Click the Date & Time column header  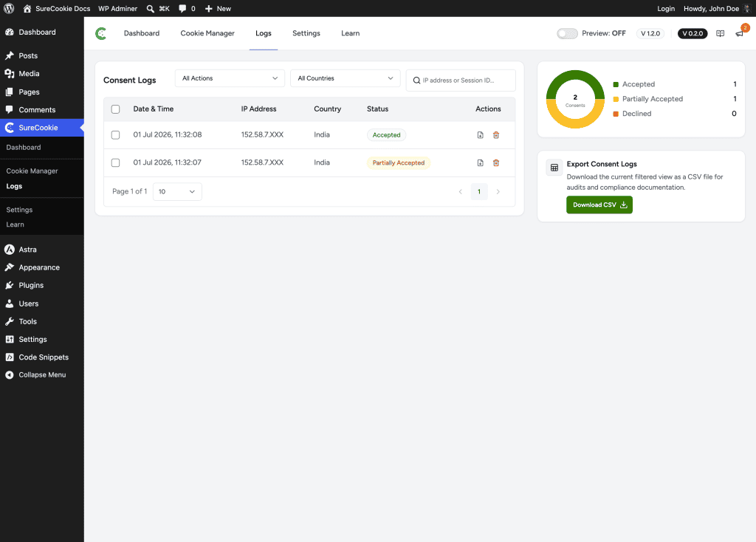tap(154, 109)
